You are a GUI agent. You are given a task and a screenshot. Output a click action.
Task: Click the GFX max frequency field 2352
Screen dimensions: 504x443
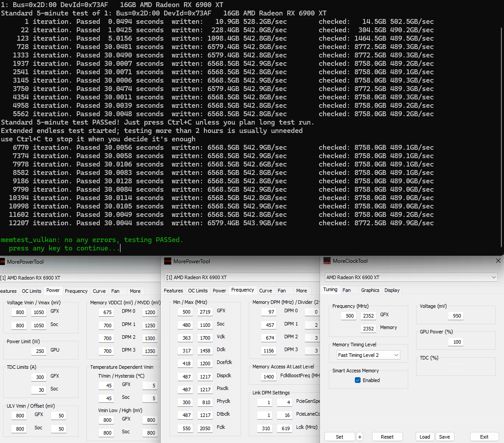coord(369,316)
